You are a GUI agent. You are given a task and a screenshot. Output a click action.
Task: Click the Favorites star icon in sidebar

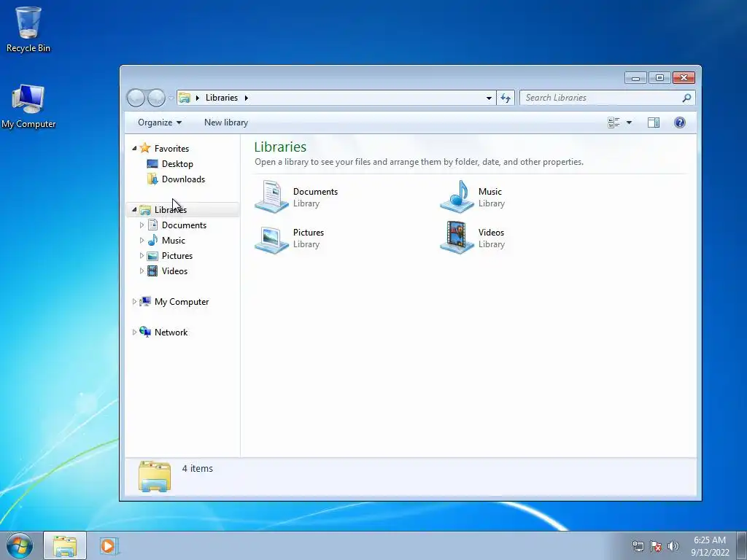pyautogui.click(x=145, y=148)
